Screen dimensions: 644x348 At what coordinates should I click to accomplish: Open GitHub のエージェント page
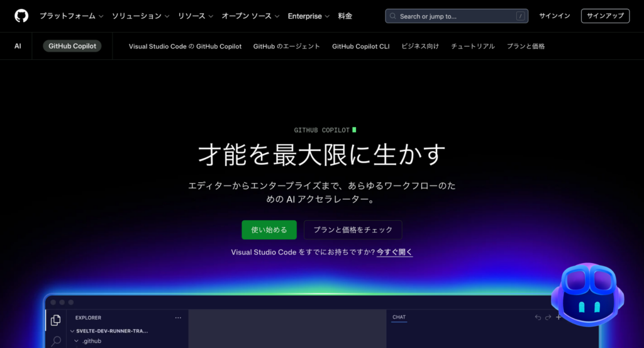[286, 47]
